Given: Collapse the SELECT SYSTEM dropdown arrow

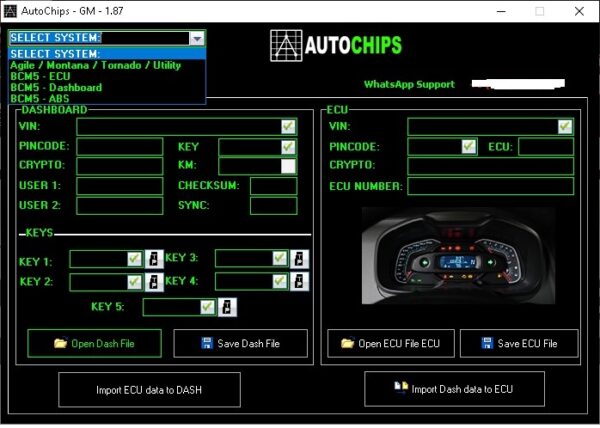Looking at the screenshot, I should 197,38.
